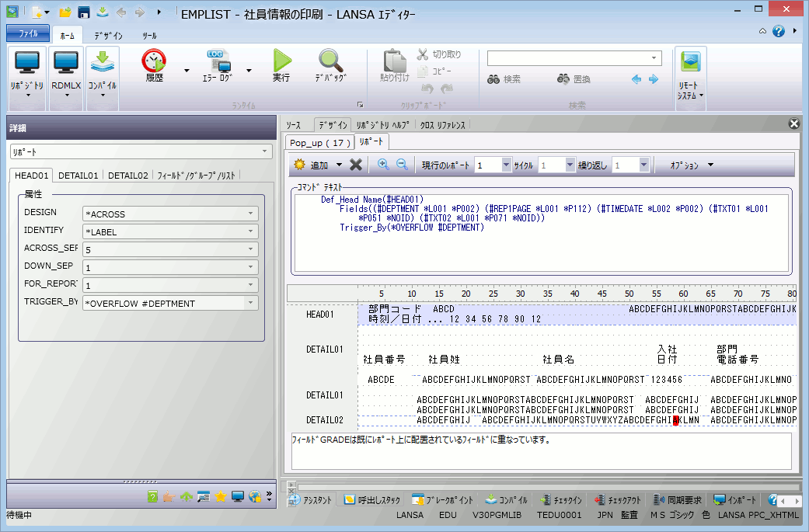Switch to the デザイン ribbon tab
The width and height of the screenshot is (809, 532).
click(x=108, y=36)
